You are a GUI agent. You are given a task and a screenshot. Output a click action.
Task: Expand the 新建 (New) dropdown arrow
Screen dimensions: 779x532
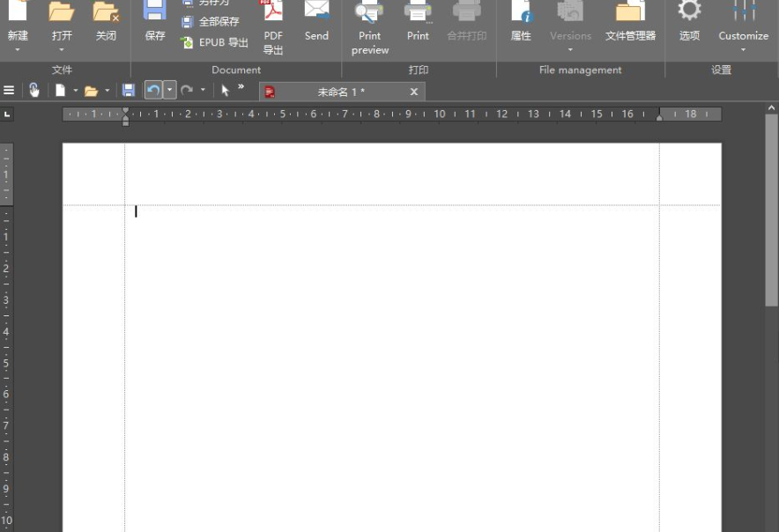point(17,50)
